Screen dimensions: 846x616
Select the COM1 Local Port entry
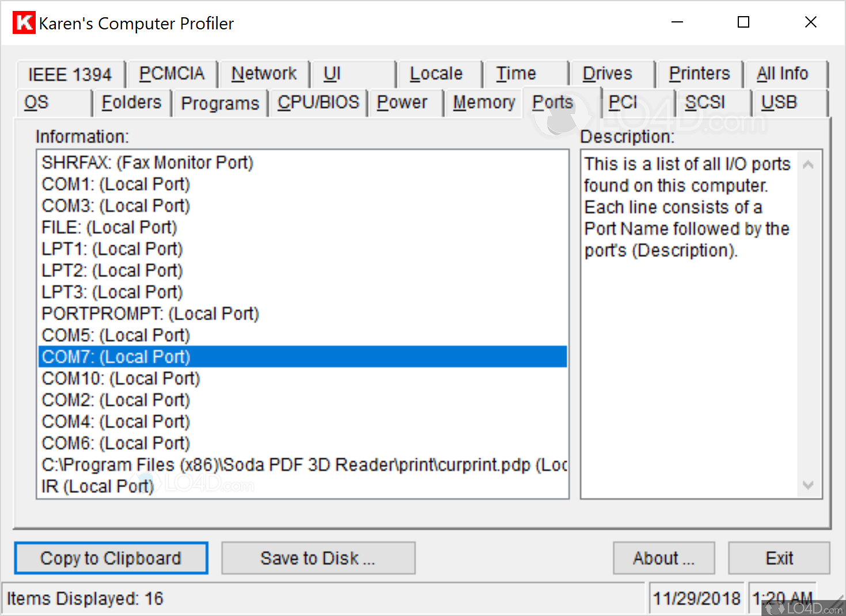pyautogui.click(x=115, y=184)
